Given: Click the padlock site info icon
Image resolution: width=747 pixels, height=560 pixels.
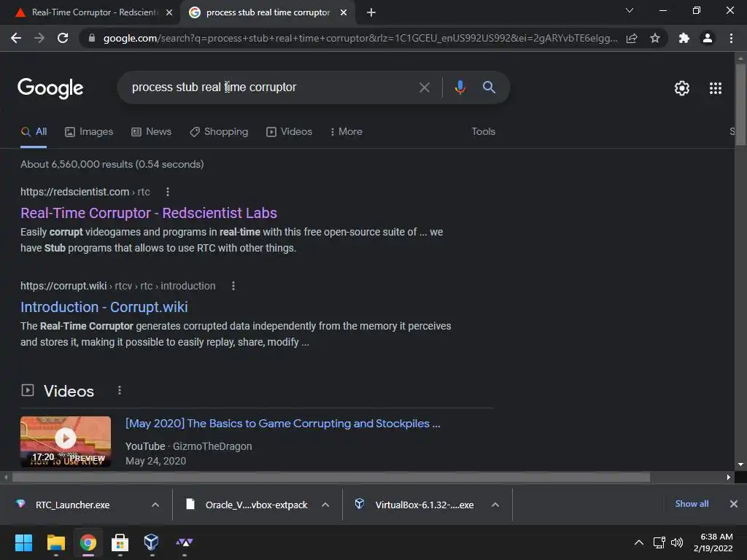Looking at the screenshot, I should click(92, 38).
